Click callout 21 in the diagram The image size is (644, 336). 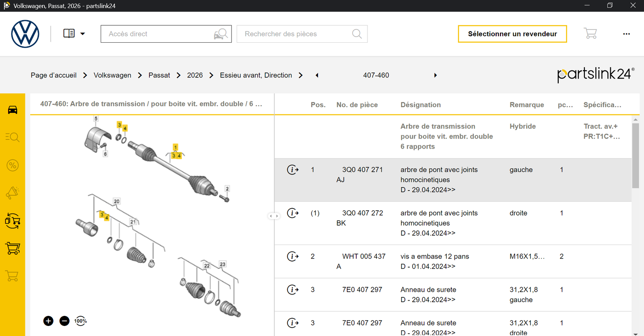pyautogui.click(x=133, y=222)
